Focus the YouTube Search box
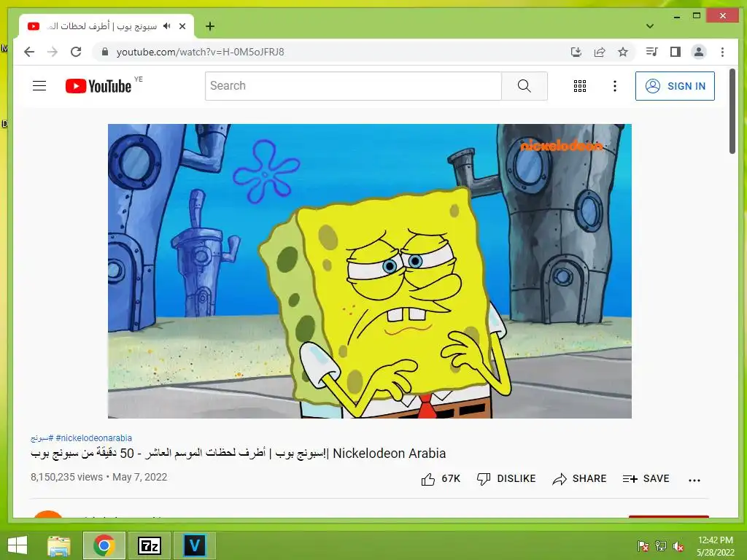 [x=353, y=86]
